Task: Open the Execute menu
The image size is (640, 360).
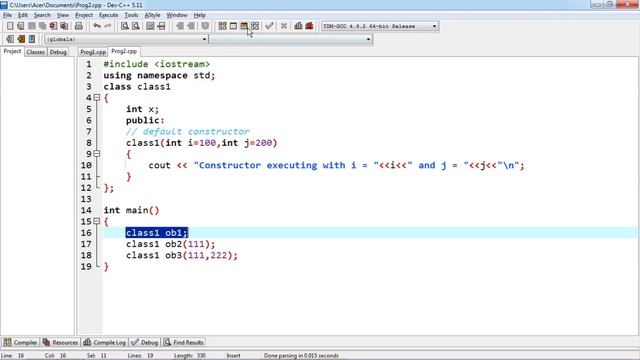Action: point(109,15)
